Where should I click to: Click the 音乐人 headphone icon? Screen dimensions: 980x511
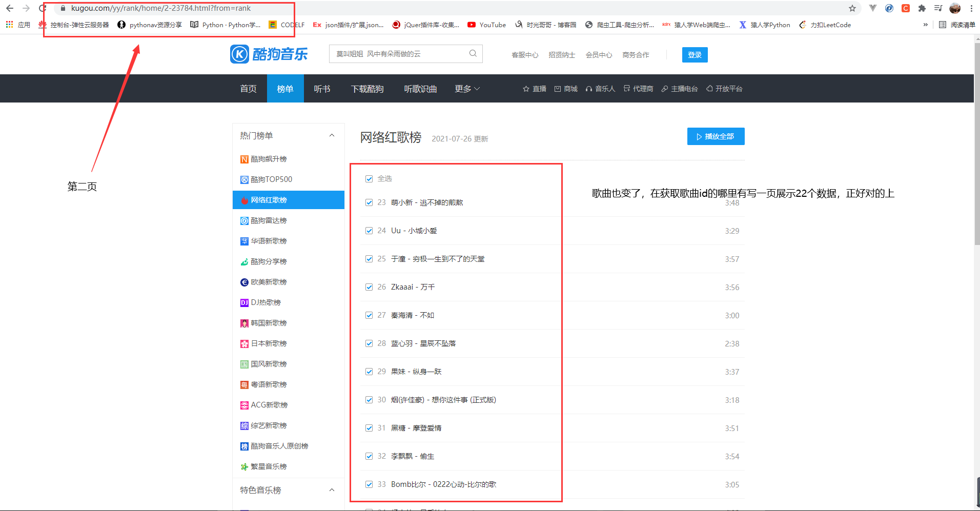(588, 88)
